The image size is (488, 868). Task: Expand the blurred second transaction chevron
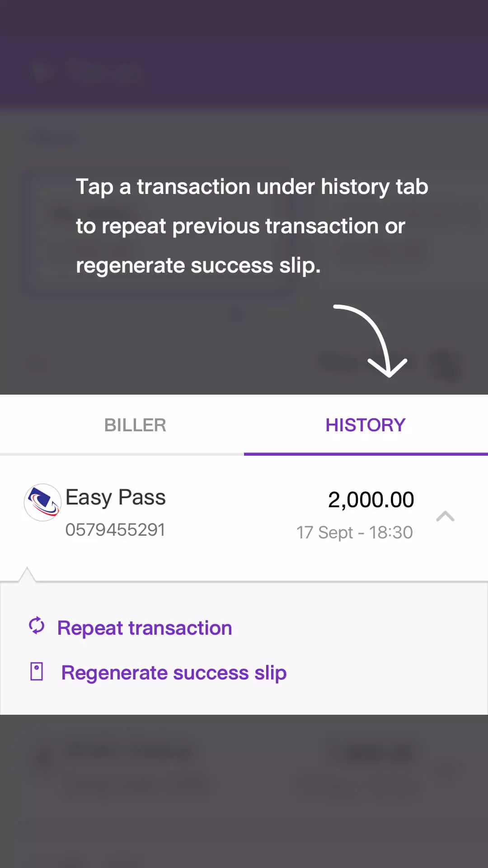[445, 771]
